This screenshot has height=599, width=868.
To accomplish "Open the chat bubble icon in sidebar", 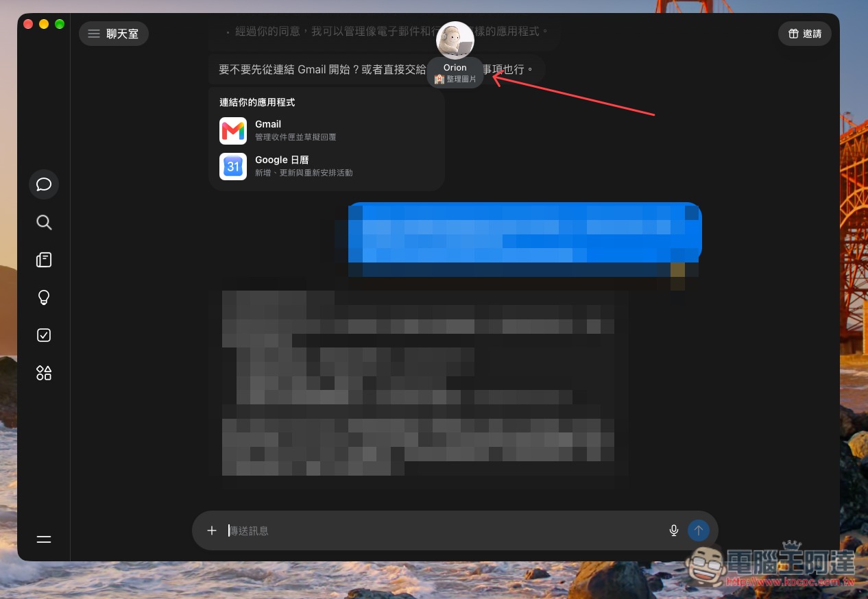I will (44, 184).
